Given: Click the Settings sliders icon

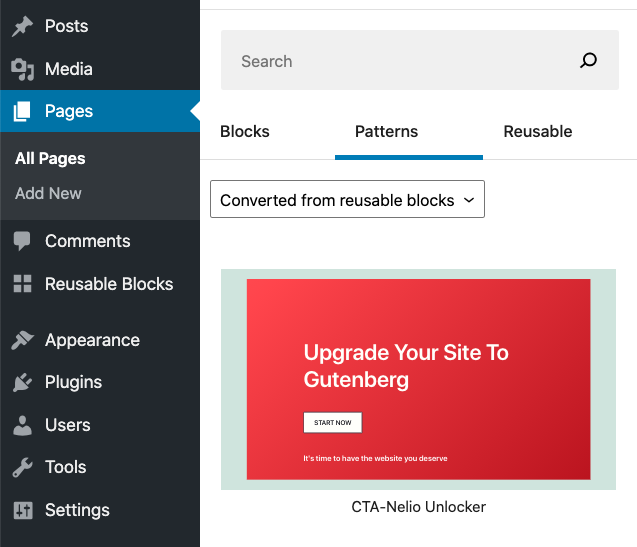Looking at the screenshot, I should point(22,510).
